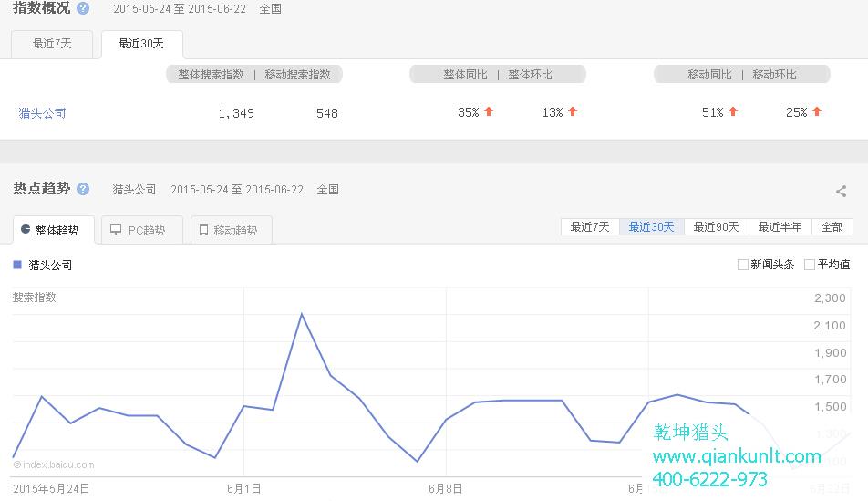Select 最近90天 chart range button
The image size is (868, 501).
[x=716, y=227]
